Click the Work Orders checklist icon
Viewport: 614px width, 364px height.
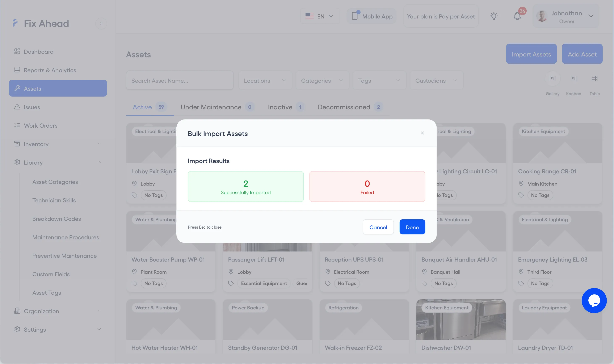coord(17,125)
